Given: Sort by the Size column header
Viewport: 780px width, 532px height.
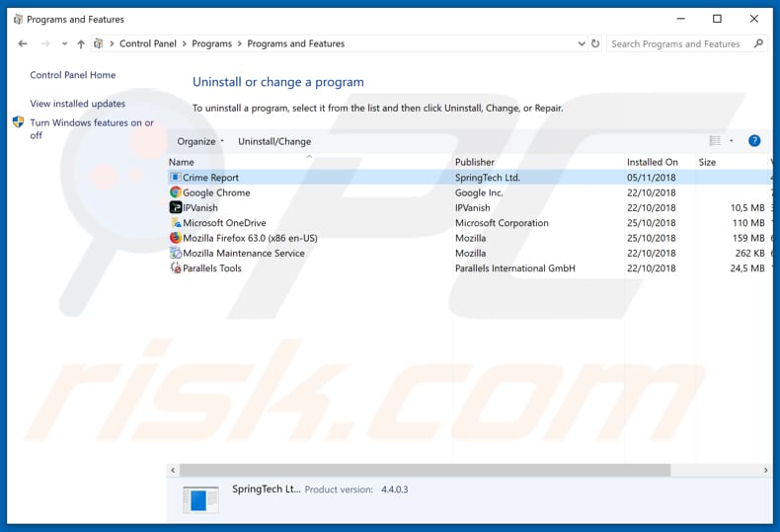Looking at the screenshot, I should [707, 162].
